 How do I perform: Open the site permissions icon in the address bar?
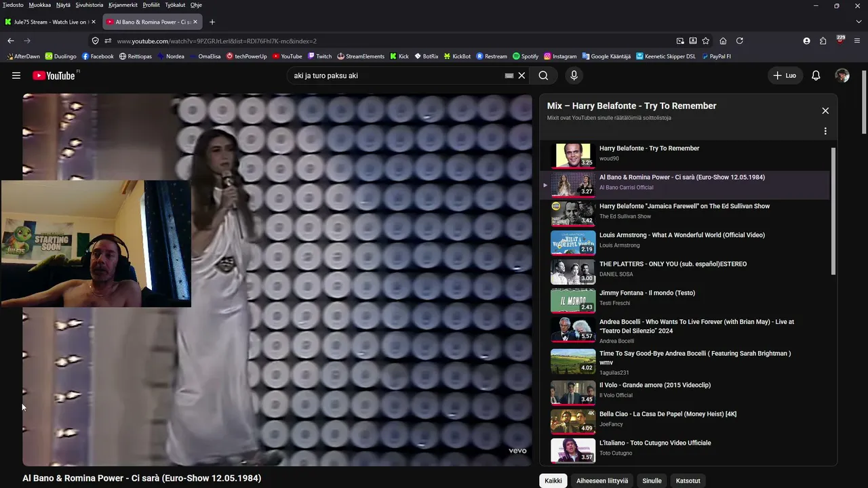coord(107,41)
